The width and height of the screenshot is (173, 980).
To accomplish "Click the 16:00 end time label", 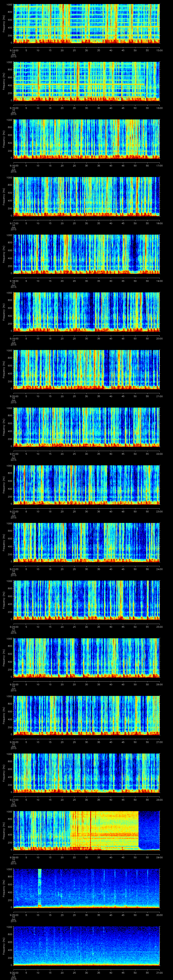I will (159, 108).
